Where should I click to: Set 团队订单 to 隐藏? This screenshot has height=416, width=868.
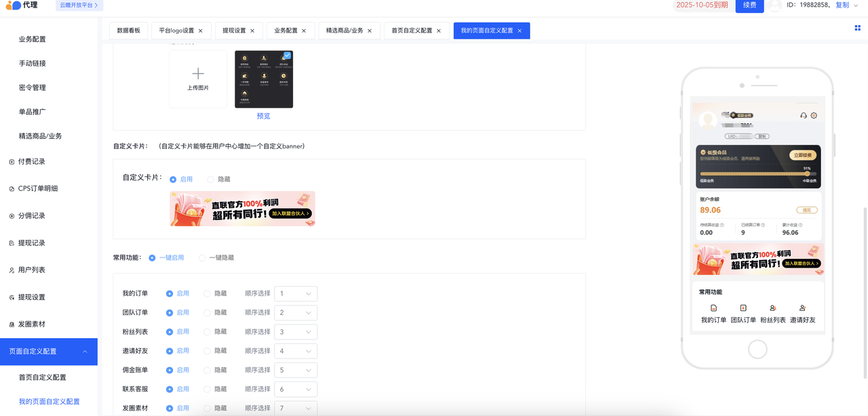tap(208, 313)
